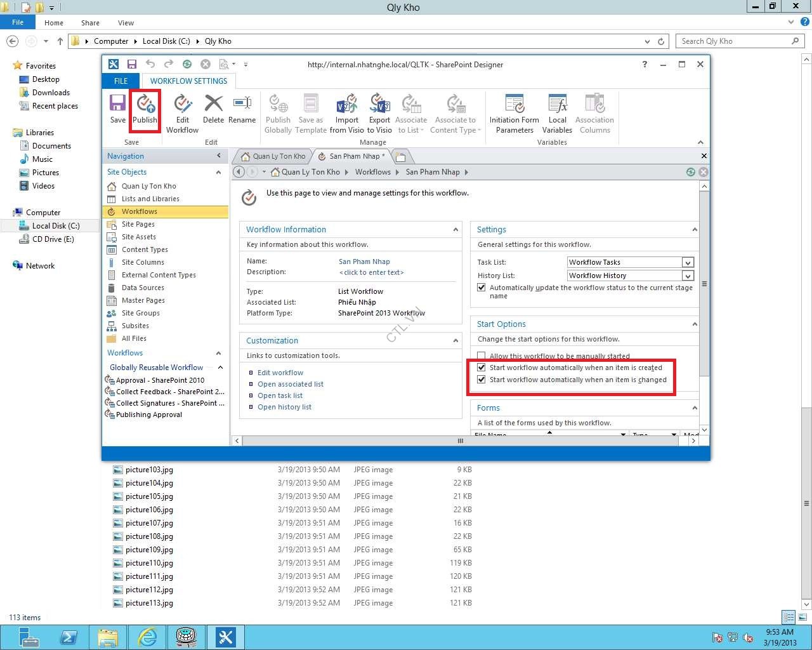Open the Task List dropdown

[x=688, y=262]
